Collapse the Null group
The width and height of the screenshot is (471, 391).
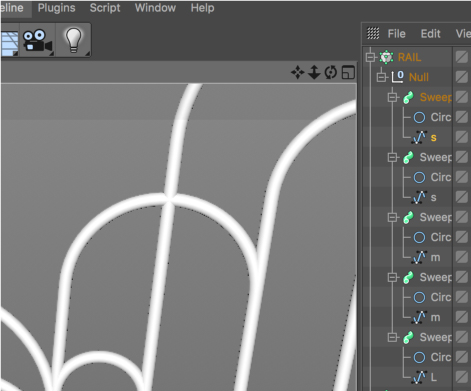(381, 77)
